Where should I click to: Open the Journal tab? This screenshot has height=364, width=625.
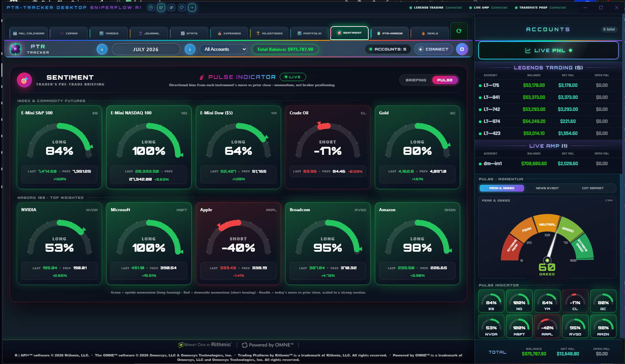pyautogui.click(x=149, y=33)
